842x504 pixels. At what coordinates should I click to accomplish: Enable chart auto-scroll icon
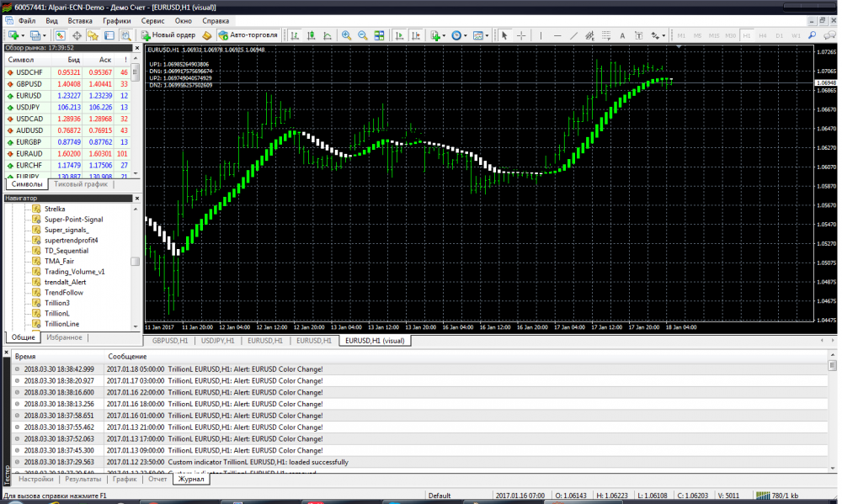pos(399,35)
